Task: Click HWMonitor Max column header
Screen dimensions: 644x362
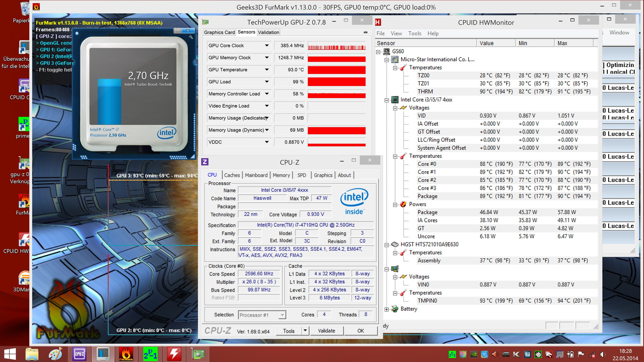Action: pyautogui.click(x=574, y=43)
